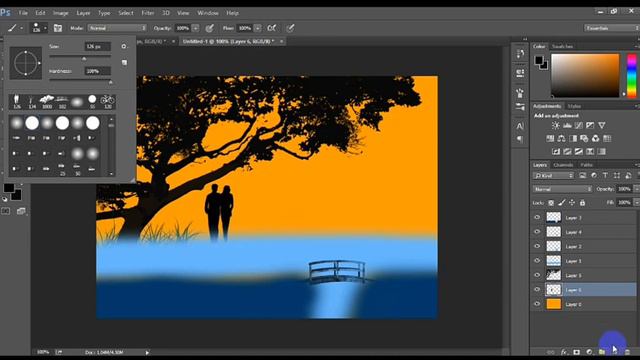Open the Opacity slider arrow in options bar
The width and height of the screenshot is (640, 360).
(195, 28)
